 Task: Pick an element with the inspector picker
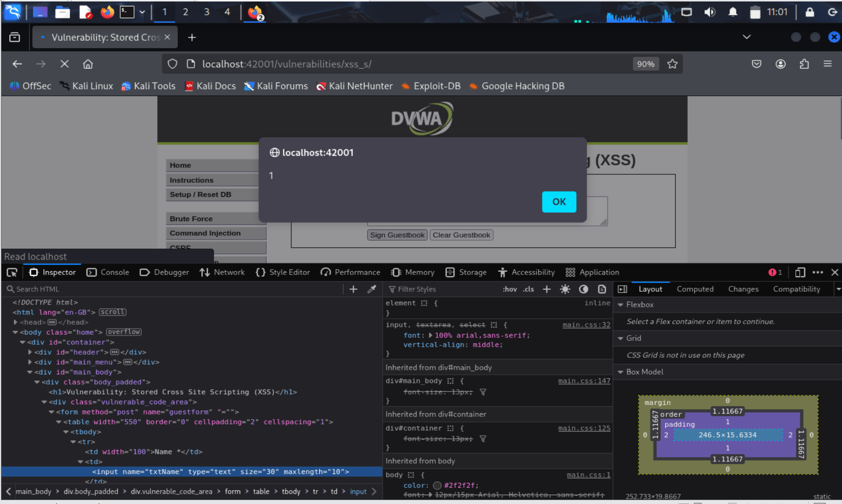[x=12, y=272]
